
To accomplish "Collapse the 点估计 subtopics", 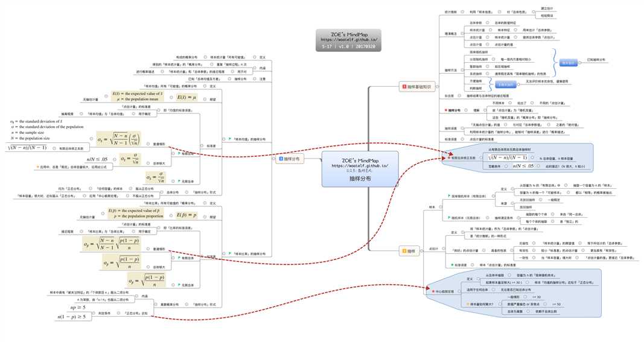I will pyautogui.click(x=444, y=249).
